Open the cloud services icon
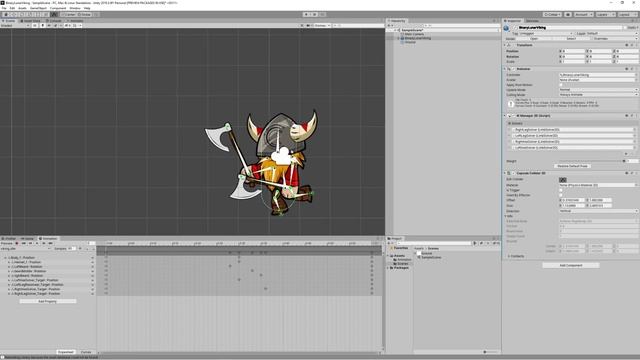 click(568, 14)
